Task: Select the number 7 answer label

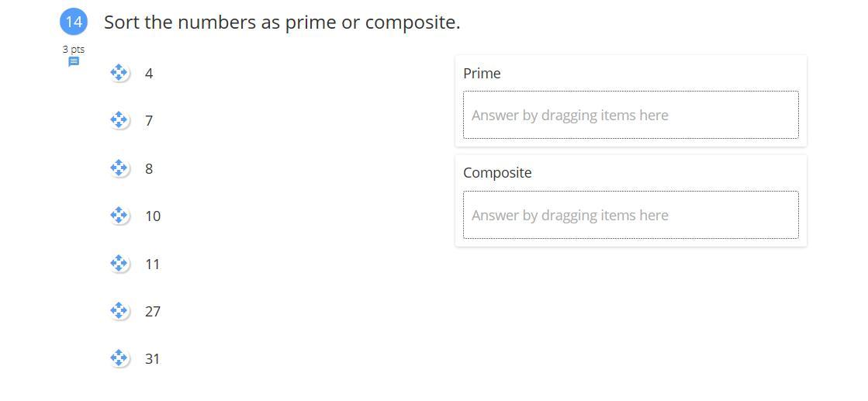Action: [149, 121]
